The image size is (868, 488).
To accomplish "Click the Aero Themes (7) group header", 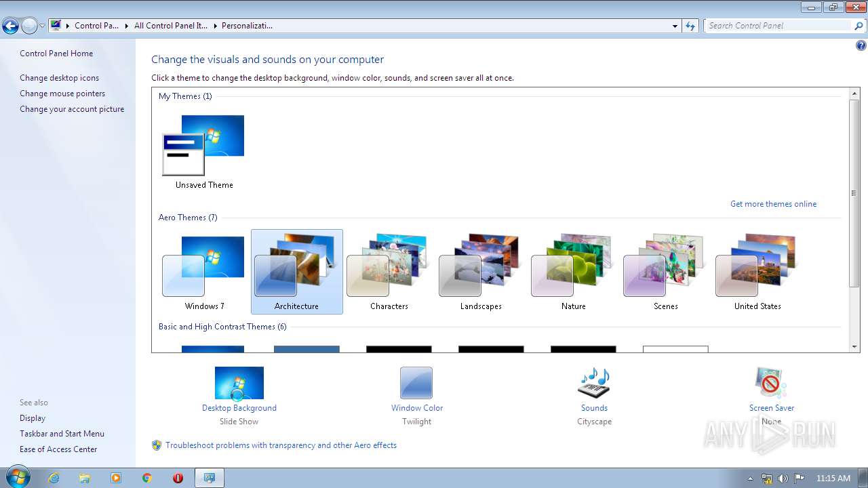I will (x=188, y=218).
